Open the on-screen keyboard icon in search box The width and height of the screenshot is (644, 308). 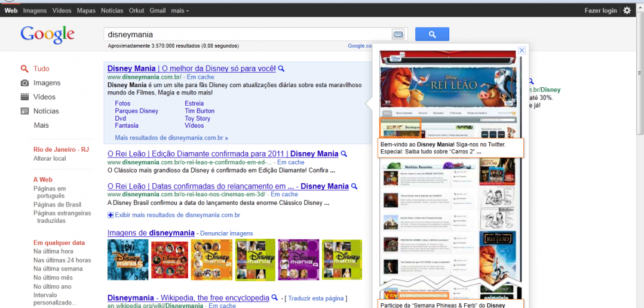click(x=398, y=35)
